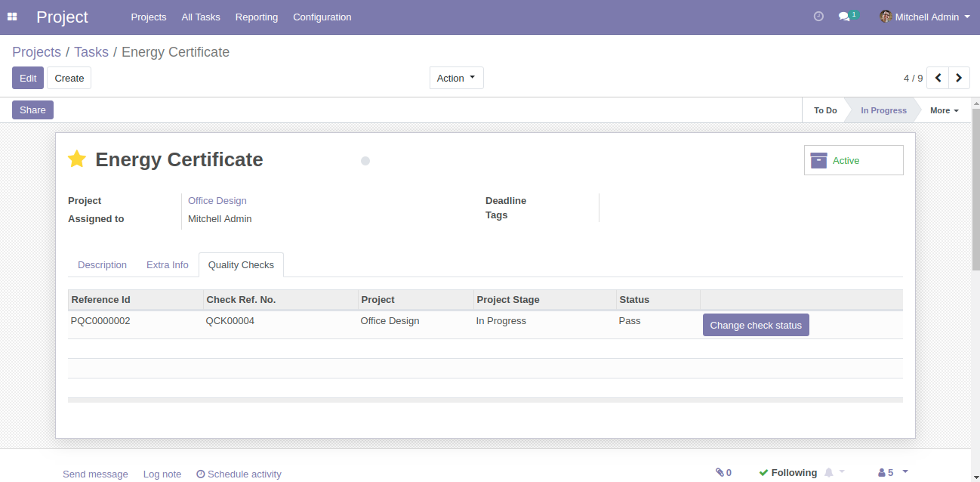The image size is (980, 482).
Task: Open the Office Design project link
Action: [217, 201]
